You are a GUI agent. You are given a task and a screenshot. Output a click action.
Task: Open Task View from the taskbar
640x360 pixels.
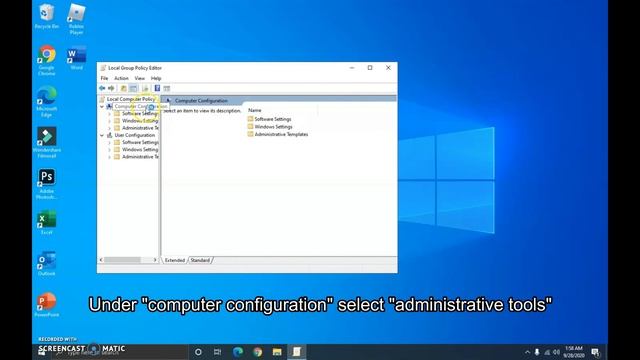click(218, 352)
